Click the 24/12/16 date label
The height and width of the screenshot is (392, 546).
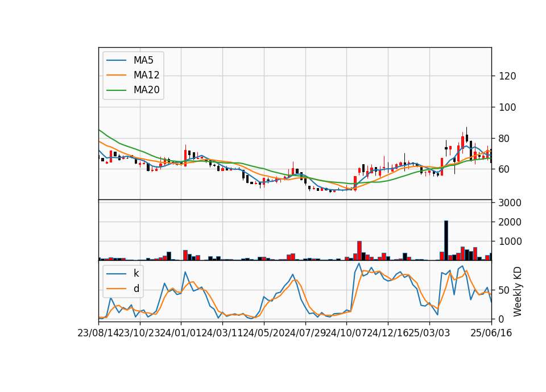coord(387,333)
